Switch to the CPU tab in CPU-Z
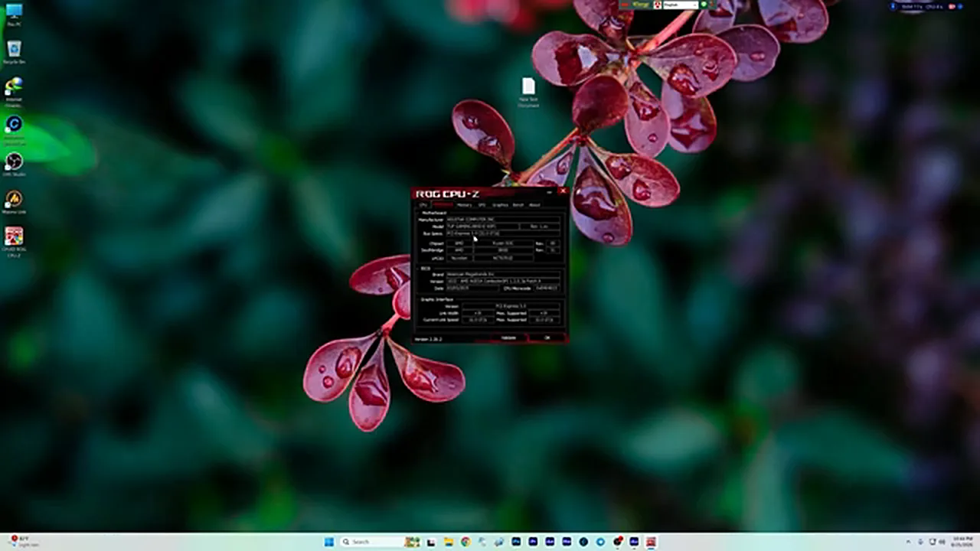 coord(423,205)
